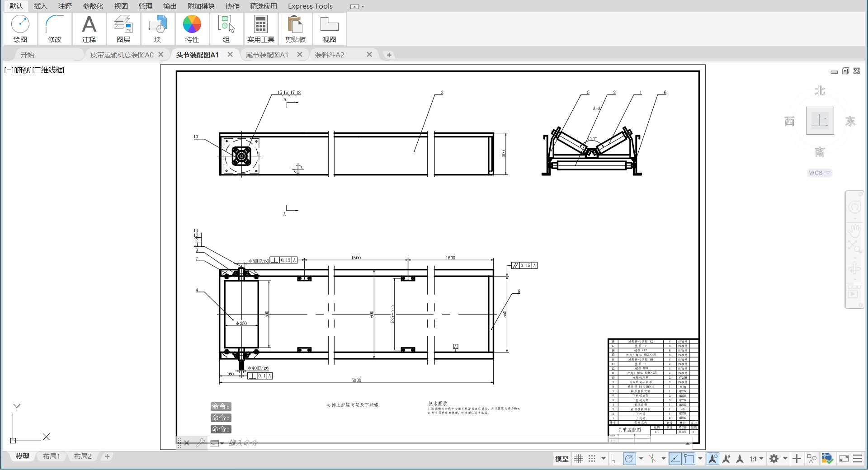Click the clean screen fullscreen icon

pyautogui.click(x=844, y=459)
